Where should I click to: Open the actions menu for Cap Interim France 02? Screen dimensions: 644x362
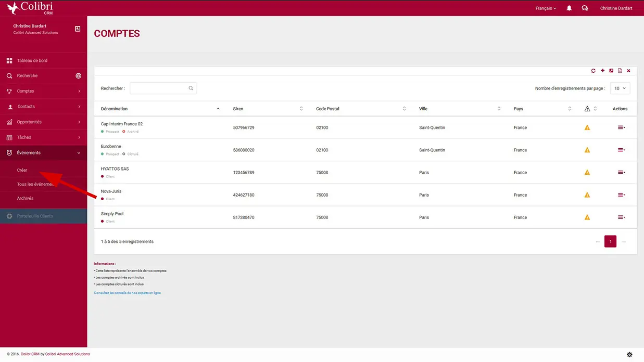621,127
